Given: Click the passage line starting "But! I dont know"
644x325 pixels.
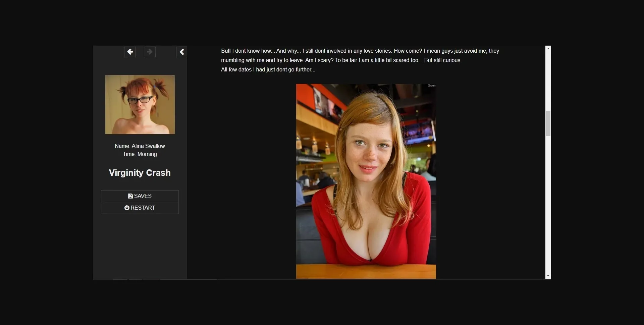Looking at the screenshot, I should click(x=360, y=51).
